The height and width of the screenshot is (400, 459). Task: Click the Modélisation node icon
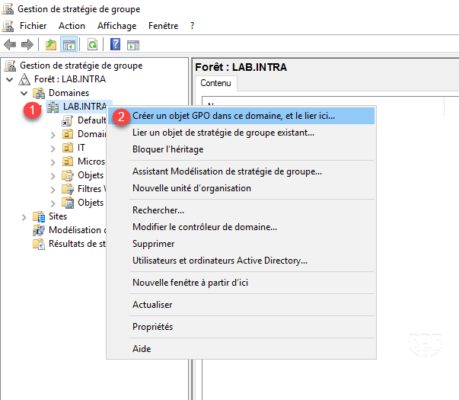coord(39,230)
